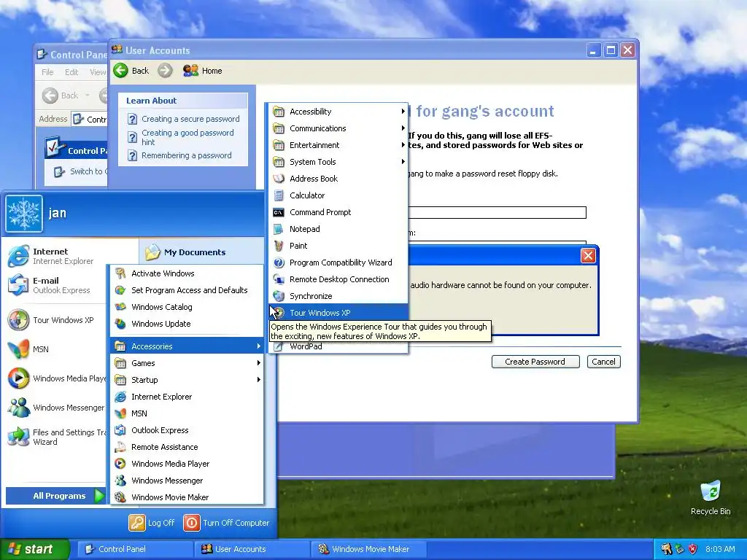The height and width of the screenshot is (560, 747).
Task: Open Set Program Access and Defaults
Action: tap(187, 290)
